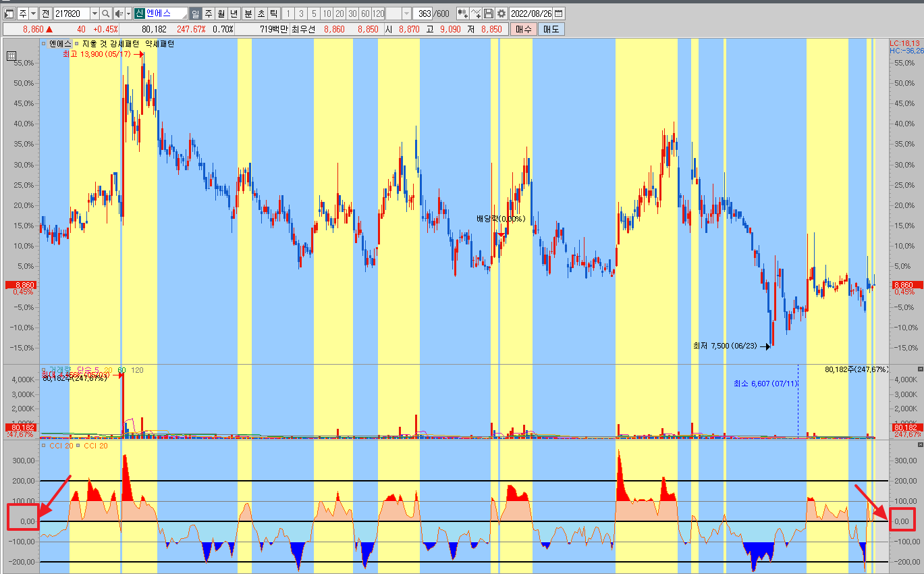
Task: Toggle the 엔에스 price legend box
Action: click(x=44, y=43)
